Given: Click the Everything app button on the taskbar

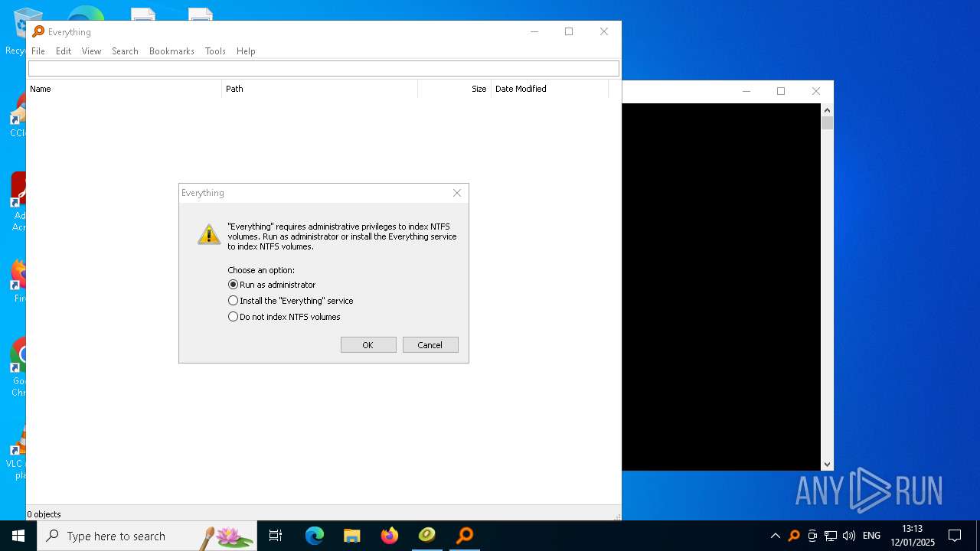Looking at the screenshot, I should pyautogui.click(x=465, y=536).
